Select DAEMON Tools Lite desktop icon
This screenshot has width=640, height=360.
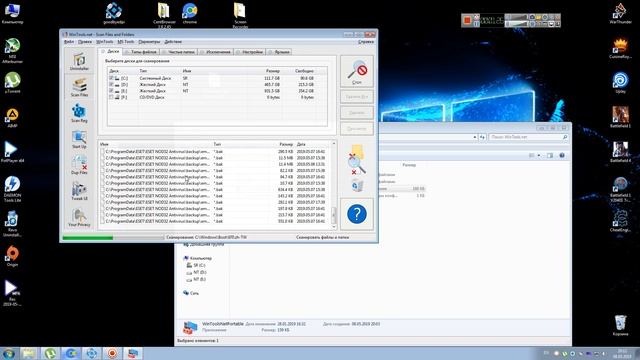pyautogui.click(x=12, y=189)
